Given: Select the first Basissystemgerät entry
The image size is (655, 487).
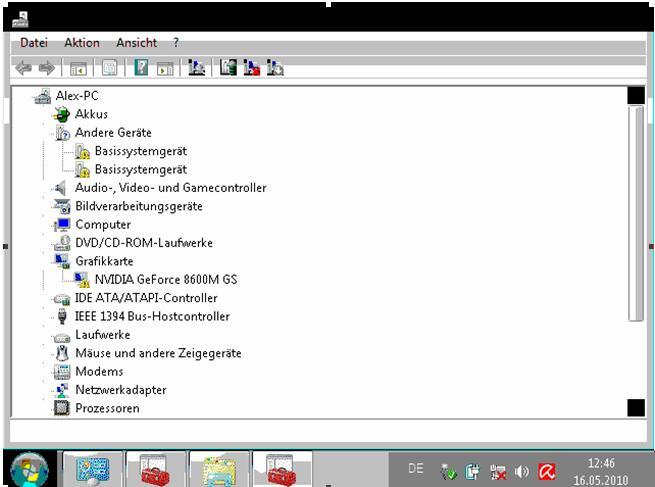Looking at the screenshot, I should tap(141, 151).
